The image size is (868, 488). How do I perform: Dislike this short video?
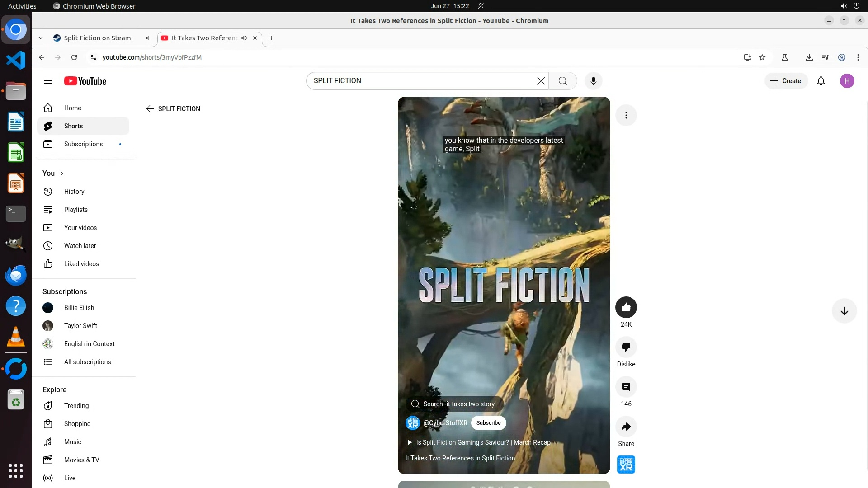(x=626, y=347)
